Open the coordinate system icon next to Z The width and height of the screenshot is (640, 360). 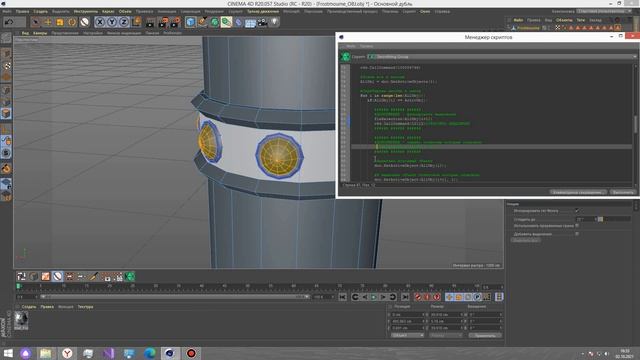pos(137,22)
